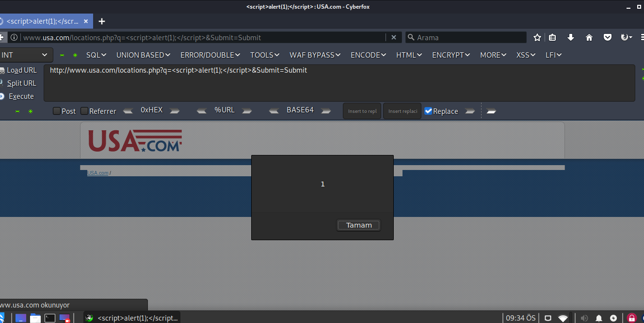644x323 pixels.
Task: Expand the TOOLS dropdown
Action: click(x=265, y=55)
